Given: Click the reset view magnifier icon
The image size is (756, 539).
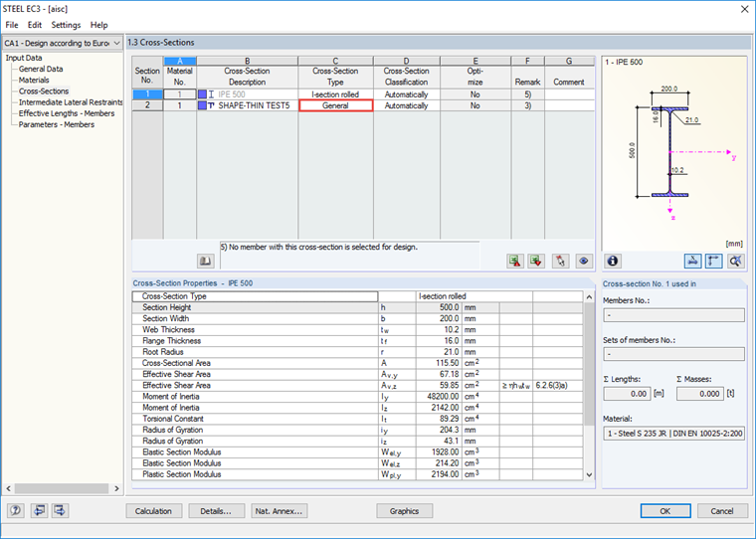Looking at the screenshot, I should [736, 261].
